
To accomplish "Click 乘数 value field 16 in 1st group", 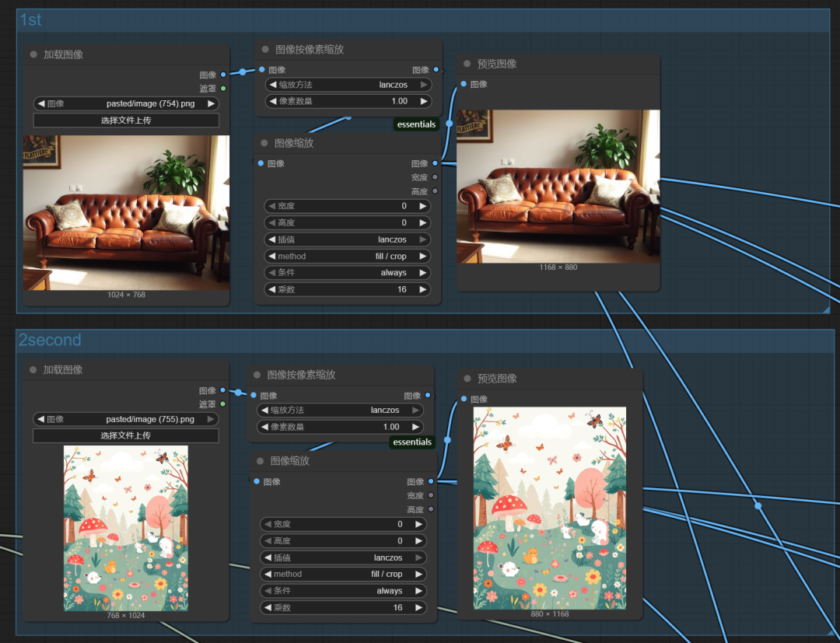I will pos(347,289).
